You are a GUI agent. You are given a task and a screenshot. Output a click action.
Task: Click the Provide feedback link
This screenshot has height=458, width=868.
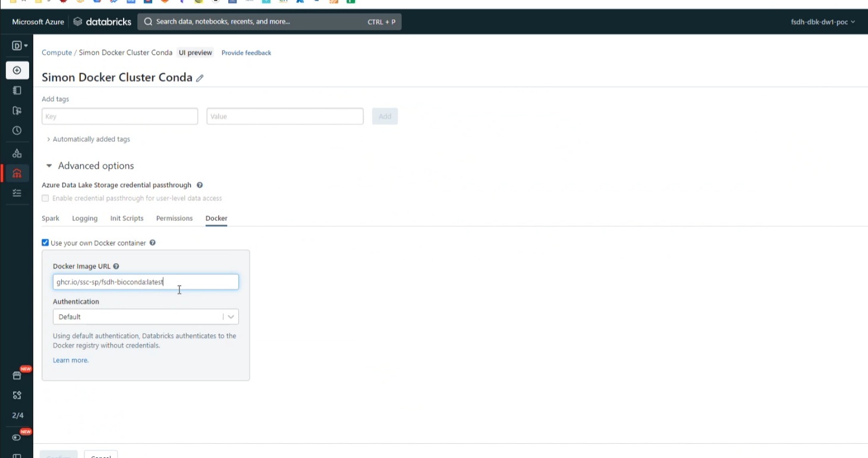click(246, 53)
